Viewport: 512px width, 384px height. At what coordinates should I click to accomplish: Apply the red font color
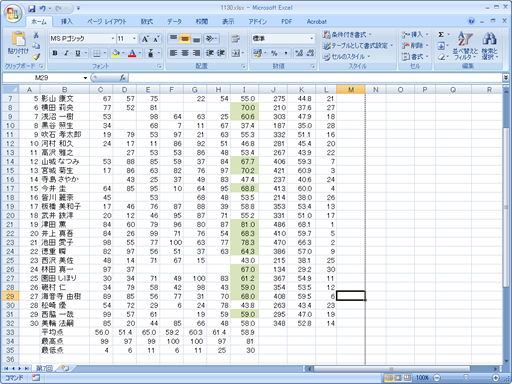(x=132, y=53)
